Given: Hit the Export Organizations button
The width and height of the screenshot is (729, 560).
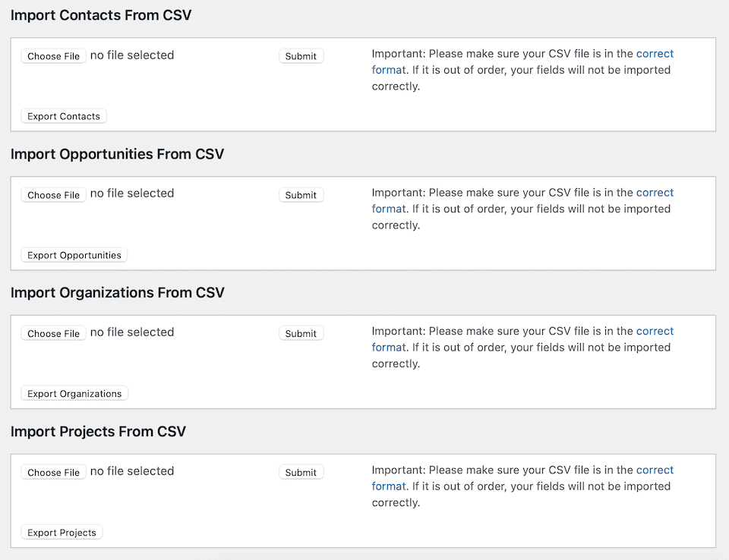Looking at the screenshot, I should pos(74,394).
